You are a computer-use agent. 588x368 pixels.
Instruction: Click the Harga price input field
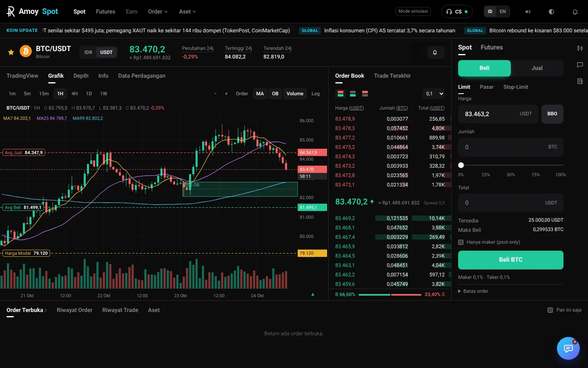coord(498,114)
